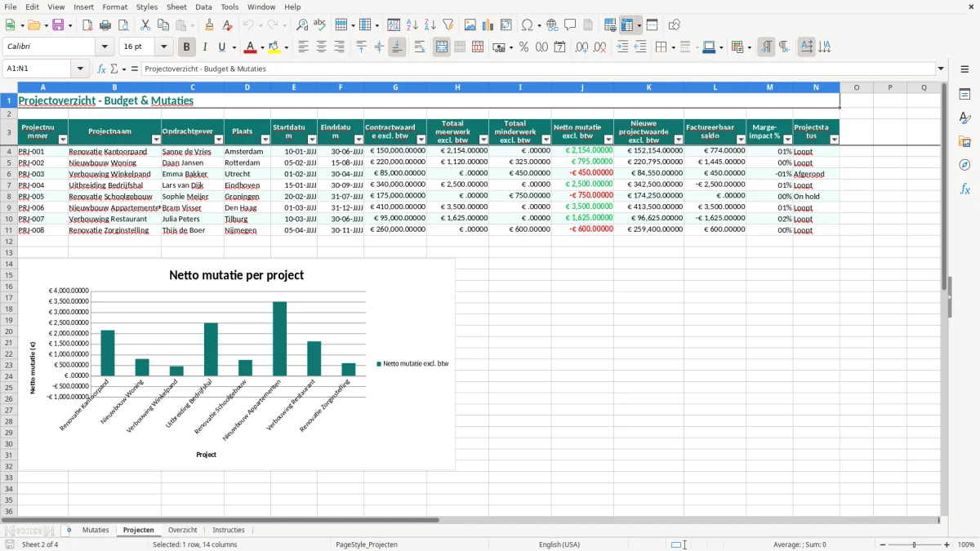Open the sidebar Navigator compass icon
Image resolution: width=980 pixels, height=551 pixels.
(x=964, y=165)
